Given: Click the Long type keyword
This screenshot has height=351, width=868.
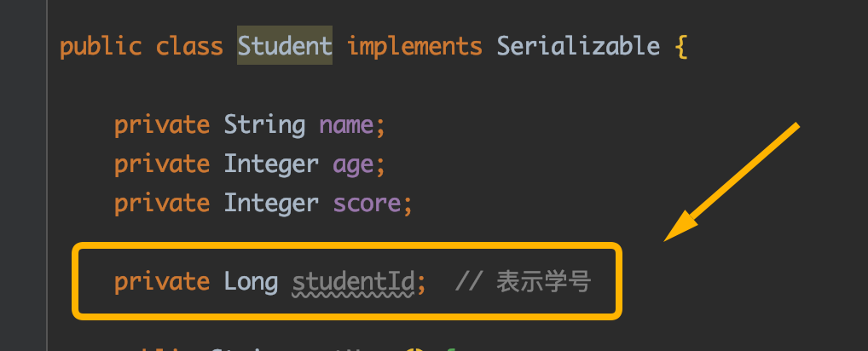Looking at the screenshot, I should pos(251,283).
